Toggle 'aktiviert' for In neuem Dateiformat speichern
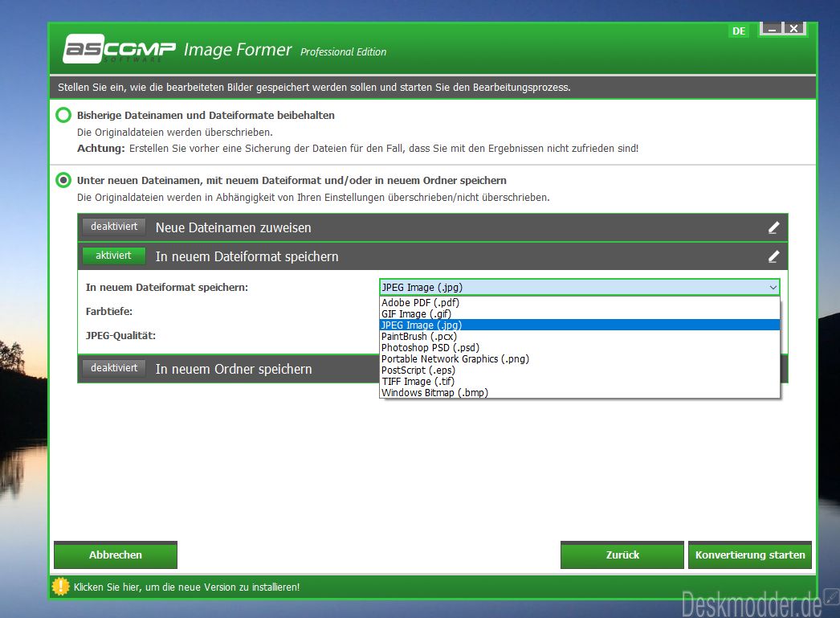This screenshot has height=618, width=840. (113, 256)
